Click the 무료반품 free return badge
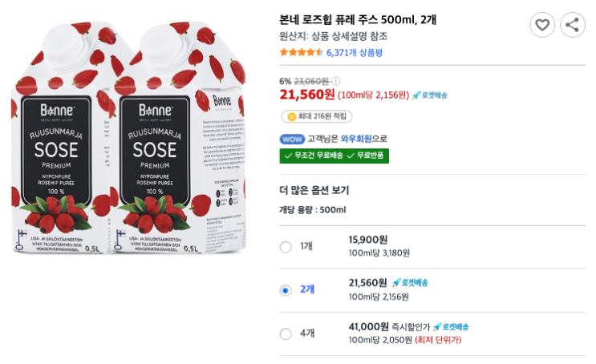This screenshot has width=596, height=364. pyautogui.click(x=367, y=156)
